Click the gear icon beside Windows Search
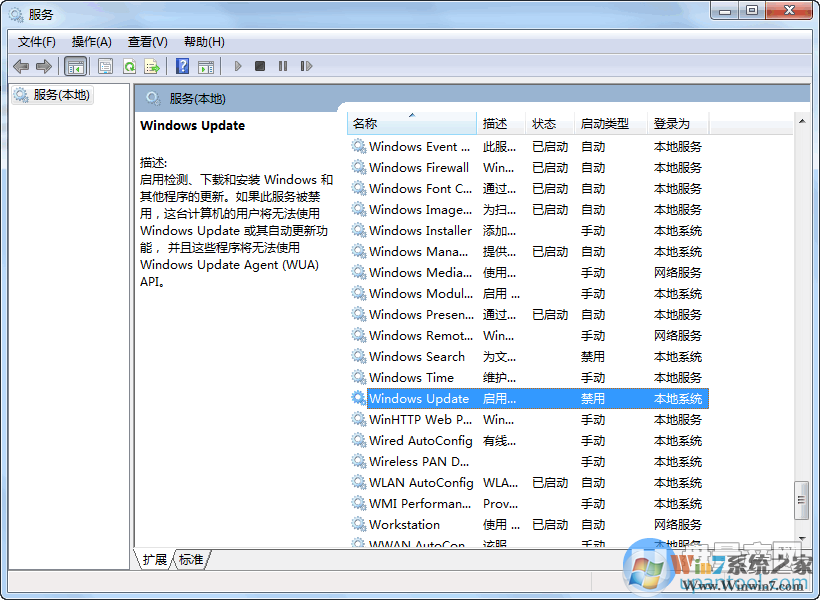 pos(358,356)
